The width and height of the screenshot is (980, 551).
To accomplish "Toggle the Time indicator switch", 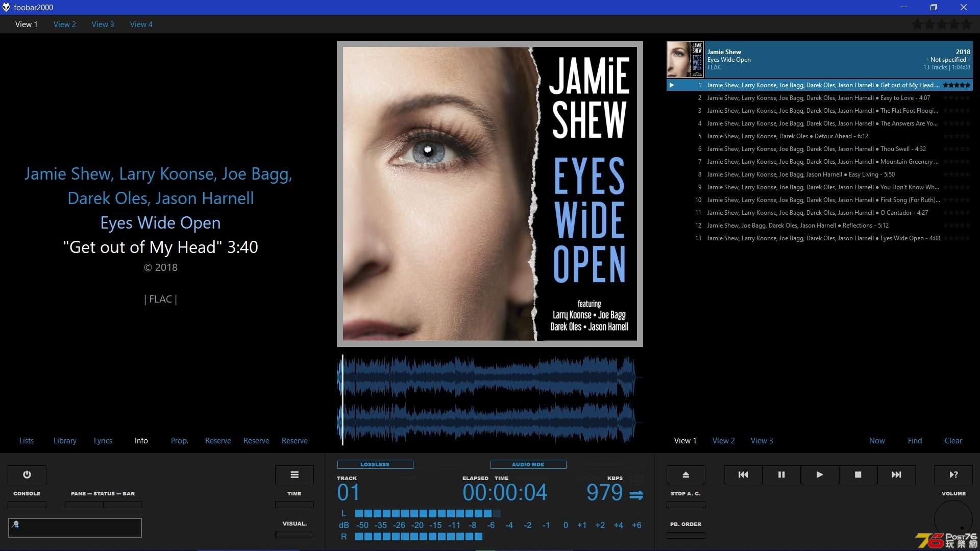I will [295, 505].
